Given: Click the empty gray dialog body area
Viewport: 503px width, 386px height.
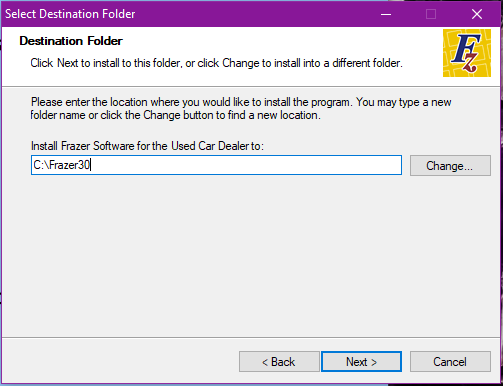Looking at the screenshot, I should click(250, 257).
